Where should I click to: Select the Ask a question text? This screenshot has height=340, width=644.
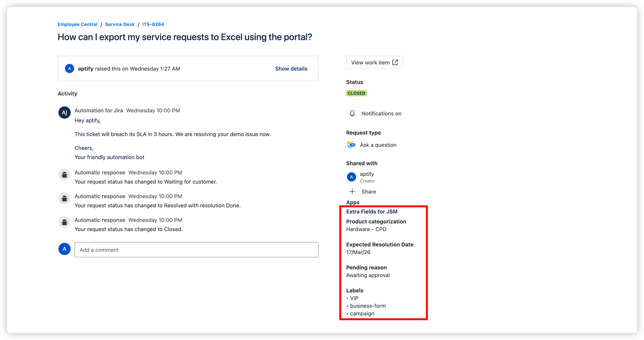(x=378, y=145)
